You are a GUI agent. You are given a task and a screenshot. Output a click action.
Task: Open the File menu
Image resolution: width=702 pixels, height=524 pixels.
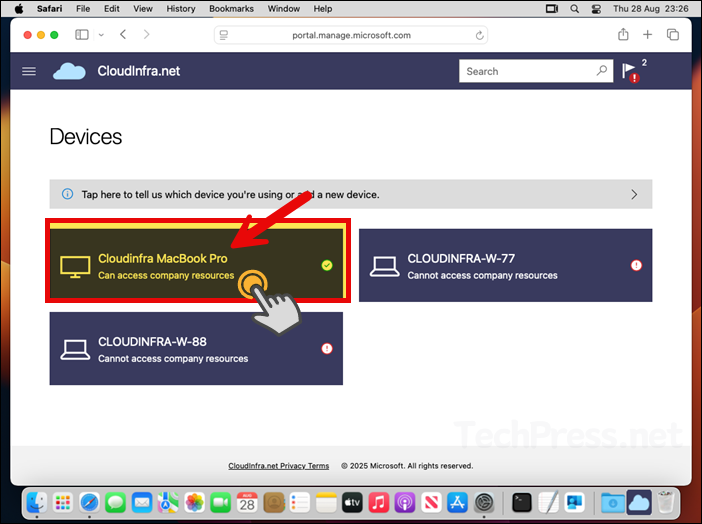[83, 9]
